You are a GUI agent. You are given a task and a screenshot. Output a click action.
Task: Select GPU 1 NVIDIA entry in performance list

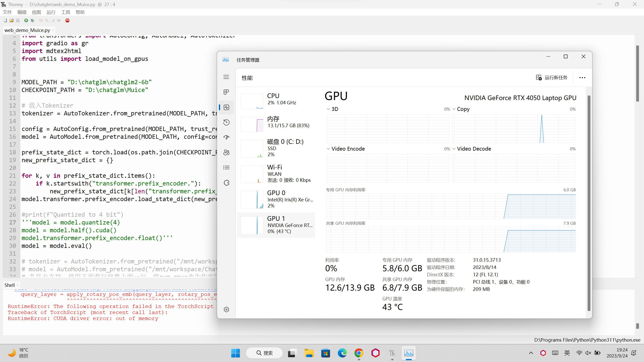tap(276, 224)
